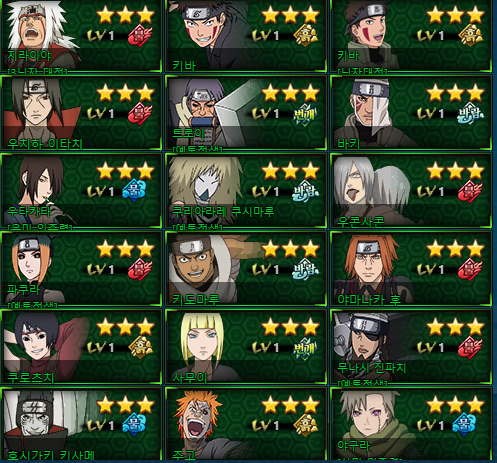This screenshot has width=497, height=463.
Task: Click the wind element icon on 바키
Action: click(x=470, y=114)
